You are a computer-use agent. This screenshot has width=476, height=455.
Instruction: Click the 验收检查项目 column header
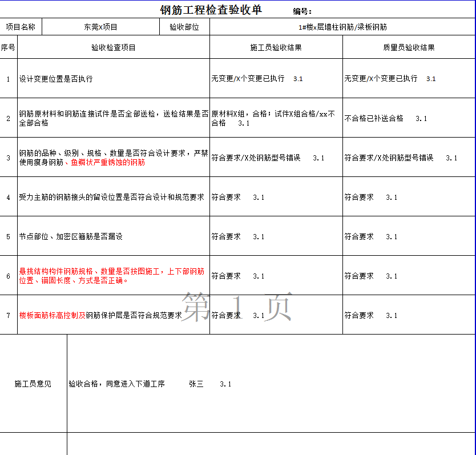pos(114,47)
